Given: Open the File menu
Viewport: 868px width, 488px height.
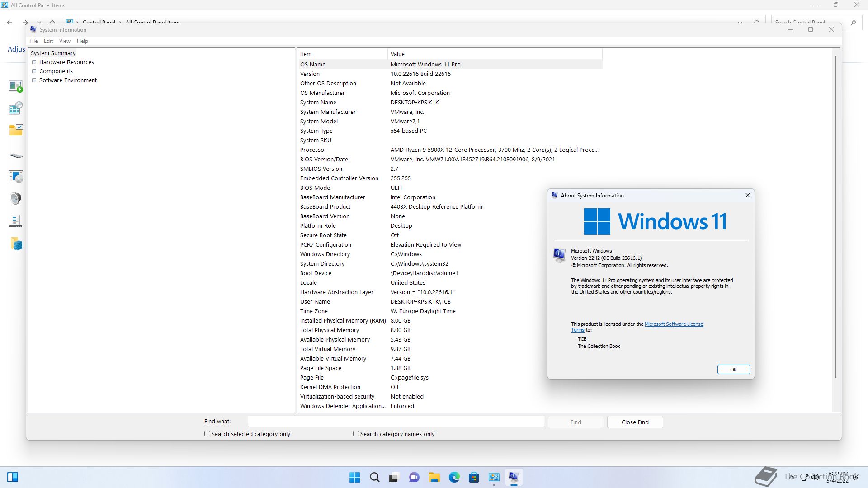Looking at the screenshot, I should pos(33,41).
